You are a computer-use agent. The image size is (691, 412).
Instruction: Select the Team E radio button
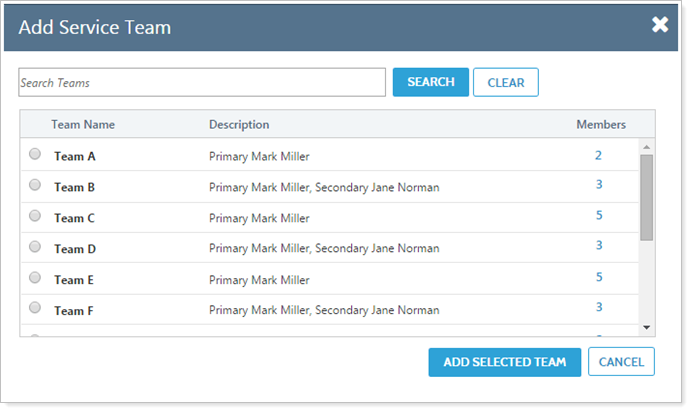(x=36, y=278)
